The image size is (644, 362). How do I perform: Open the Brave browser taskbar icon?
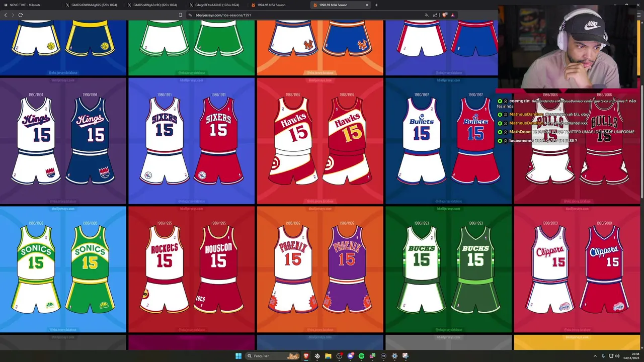click(x=306, y=356)
